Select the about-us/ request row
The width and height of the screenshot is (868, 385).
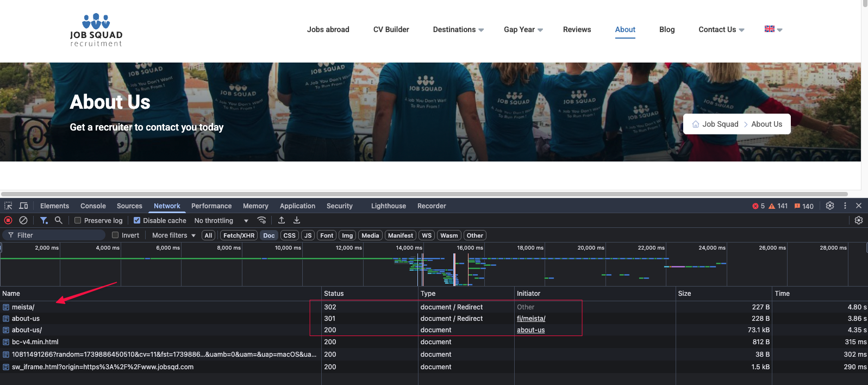click(434, 330)
